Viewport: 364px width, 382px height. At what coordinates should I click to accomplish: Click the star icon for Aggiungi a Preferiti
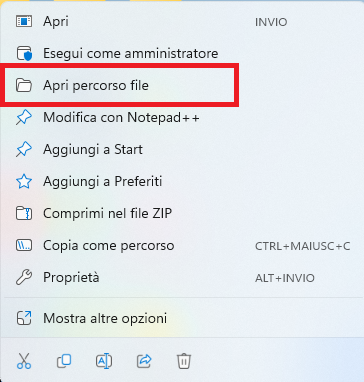click(x=24, y=181)
